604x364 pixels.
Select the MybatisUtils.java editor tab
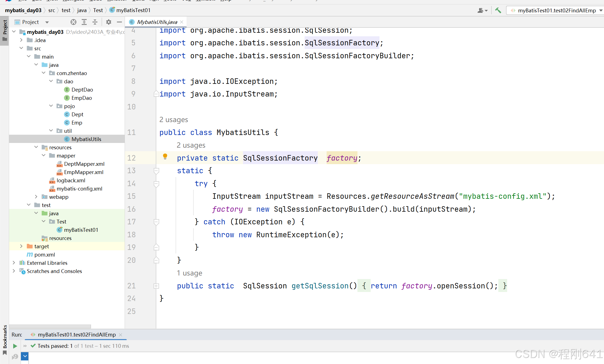[157, 22]
